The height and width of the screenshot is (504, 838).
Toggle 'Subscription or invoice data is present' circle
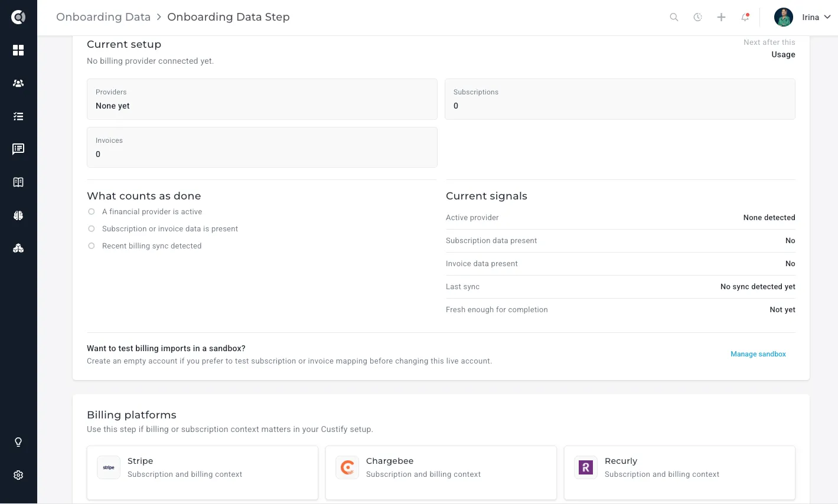(x=92, y=229)
